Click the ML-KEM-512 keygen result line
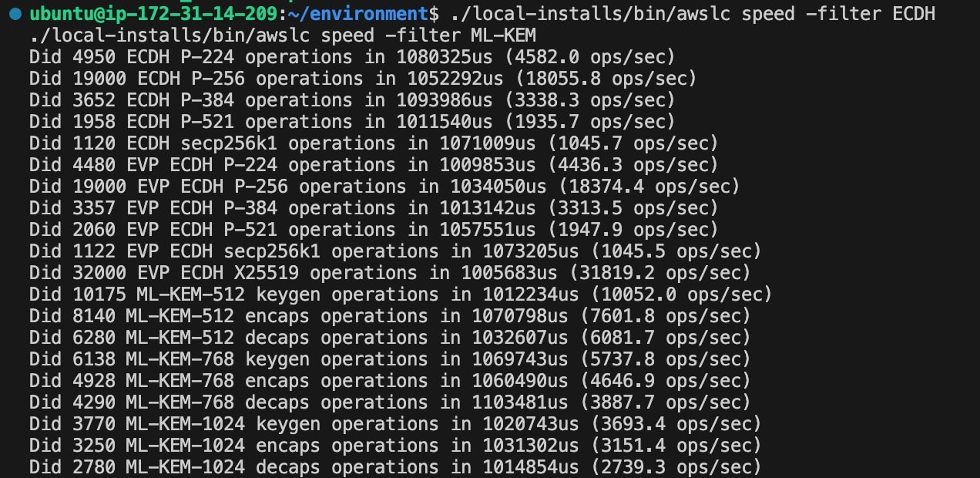 click(401, 295)
